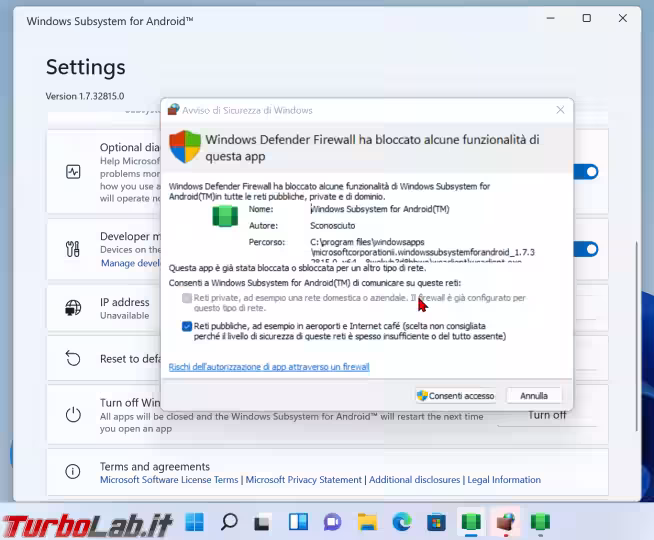The width and height of the screenshot is (654, 540).
Task: Click the firewall dialog title bar icon
Action: (x=173, y=110)
